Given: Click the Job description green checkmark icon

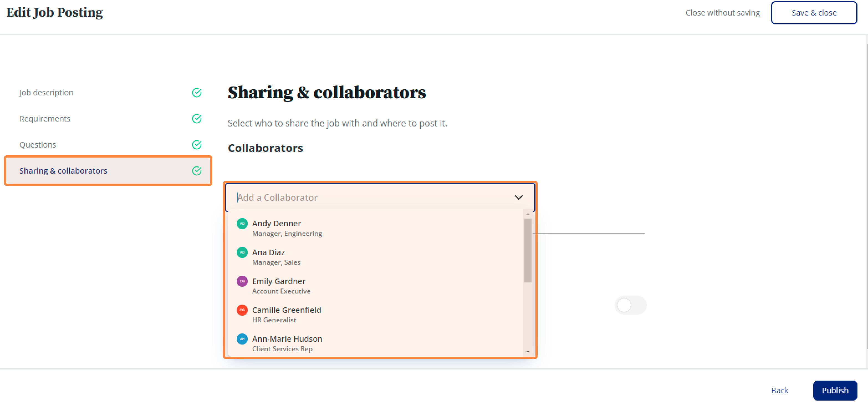Looking at the screenshot, I should 197,93.
